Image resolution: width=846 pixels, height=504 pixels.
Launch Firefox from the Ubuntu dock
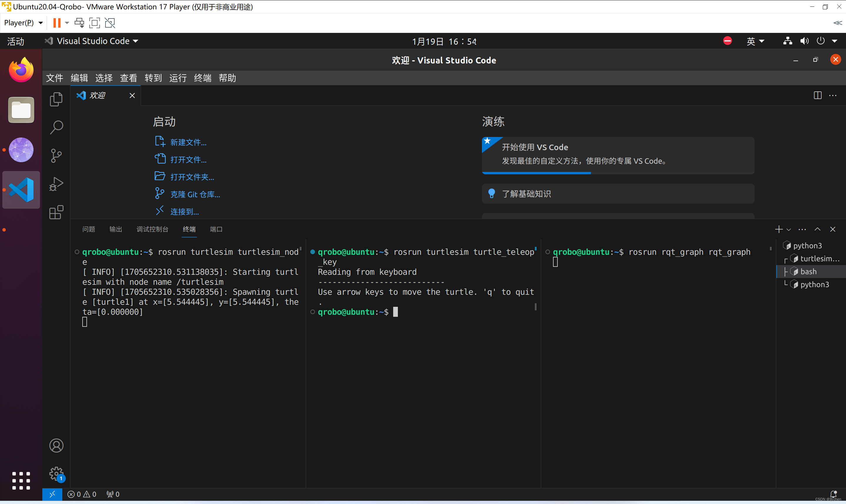(21, 70)
